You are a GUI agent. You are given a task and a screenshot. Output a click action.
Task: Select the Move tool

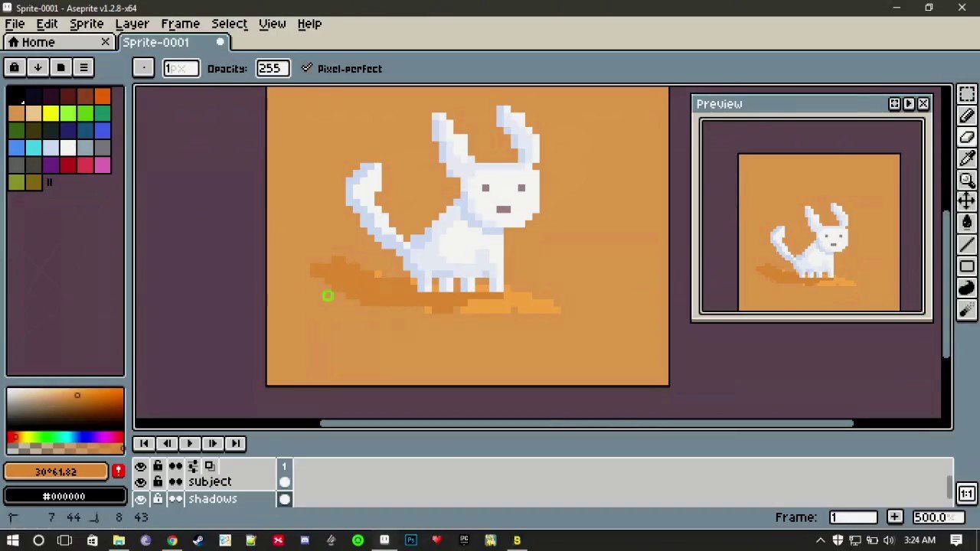coord(966,201)
